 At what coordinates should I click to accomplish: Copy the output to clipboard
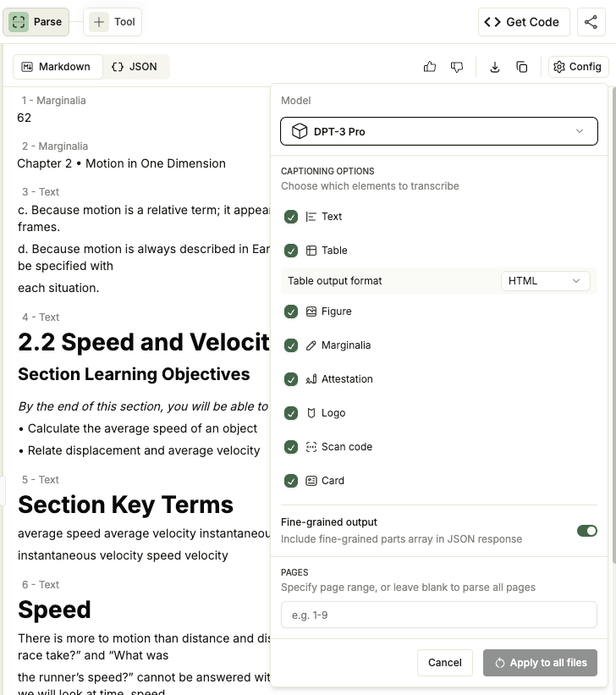click(x=521, y=67)
